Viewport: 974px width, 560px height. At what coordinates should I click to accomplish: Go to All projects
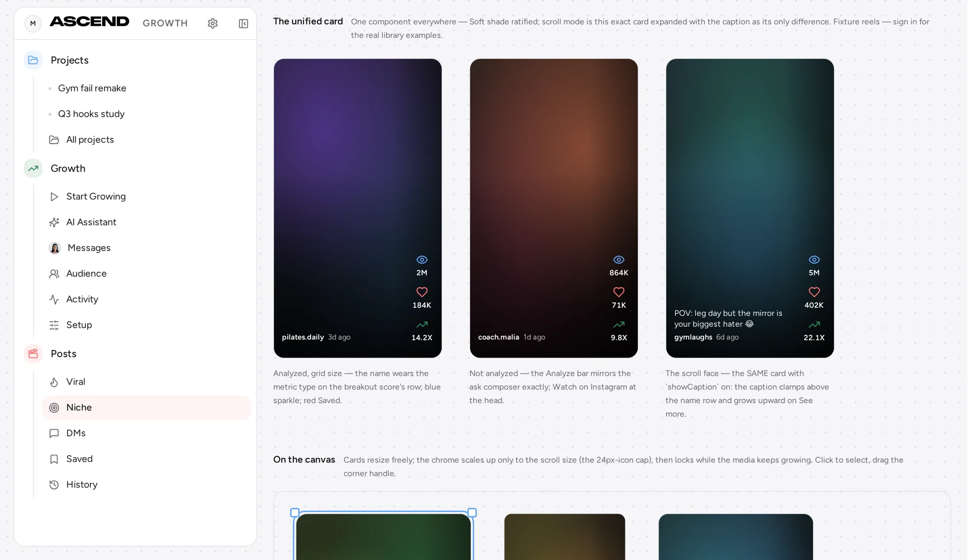[x=146, y=140]
